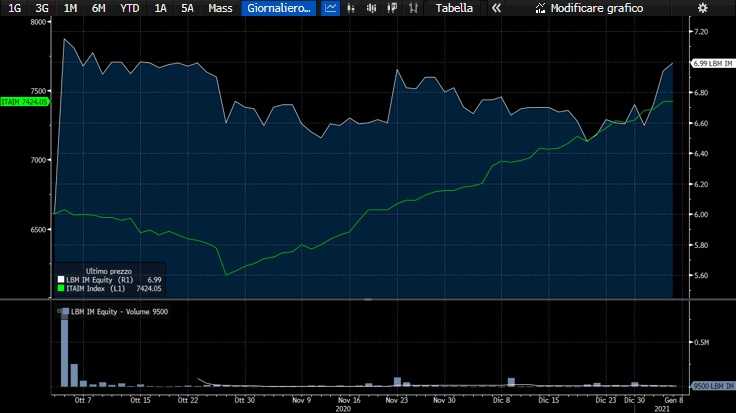This screenshot has width=737, height=413.
Task: Set range to 1G
Action: [14, 8]
